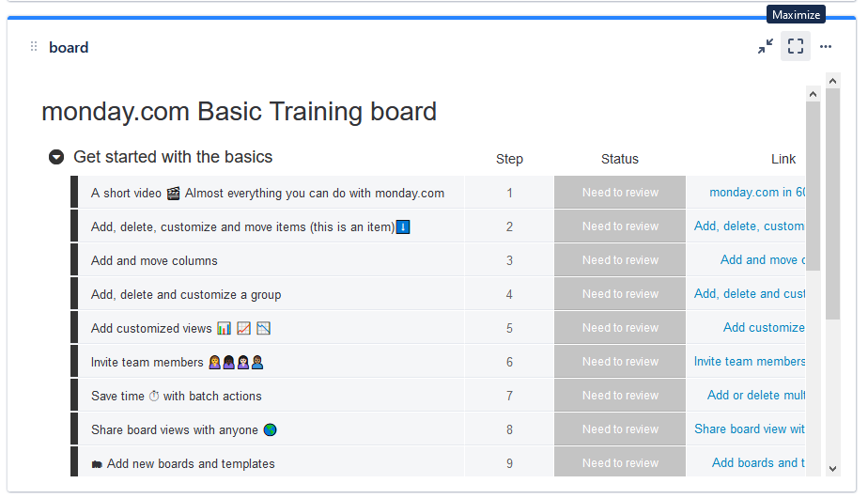Click the inner vertical scrollbar thumb
The image size is (868, 499).
tap(813, 185)
